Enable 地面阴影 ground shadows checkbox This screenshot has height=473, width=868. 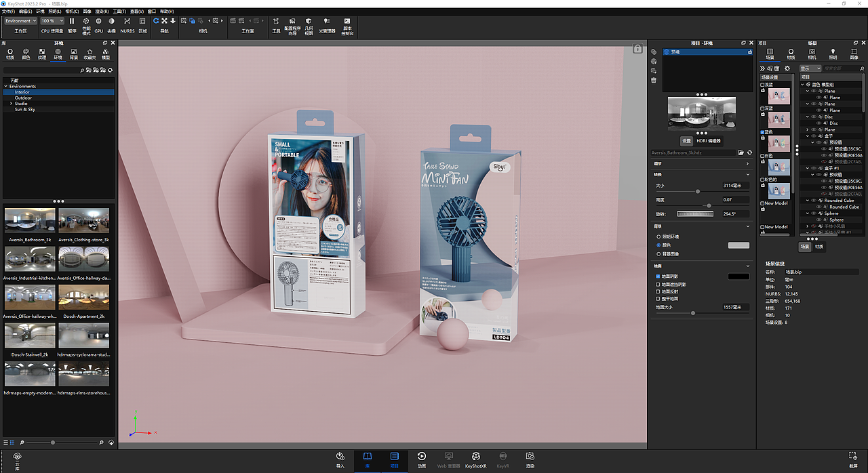click(658, 276)
